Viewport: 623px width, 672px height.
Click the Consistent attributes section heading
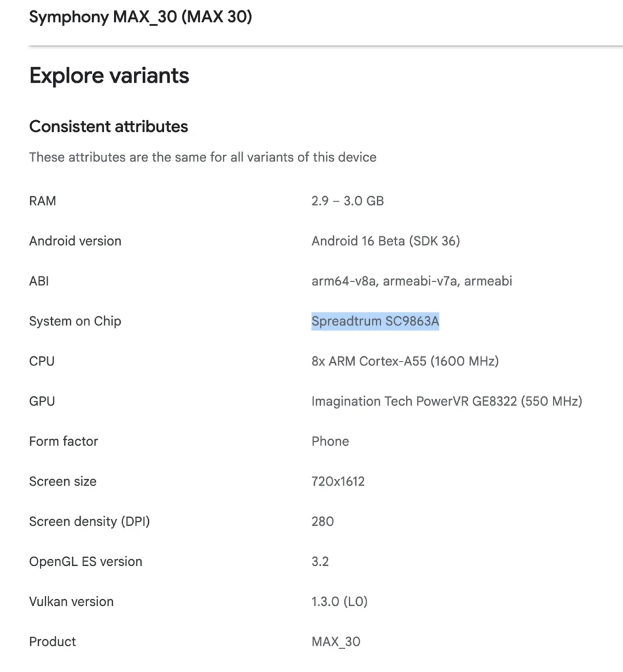(x=108, y=126)
